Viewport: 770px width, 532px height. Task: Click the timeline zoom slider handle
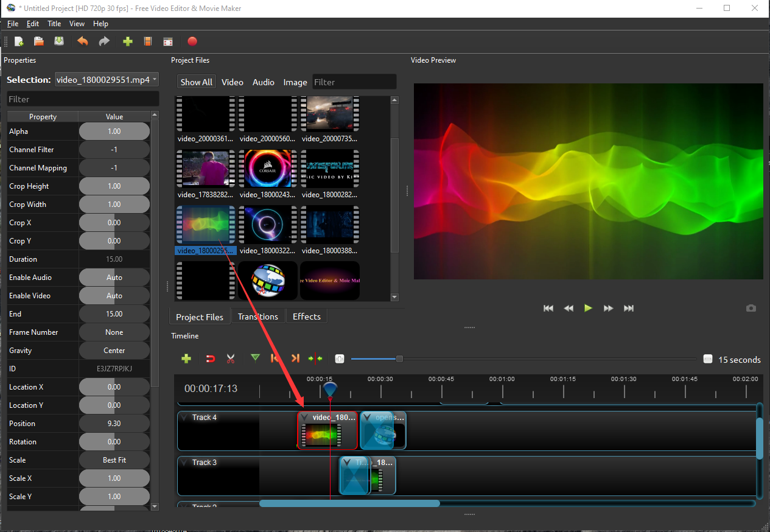[x=399, y=359]
